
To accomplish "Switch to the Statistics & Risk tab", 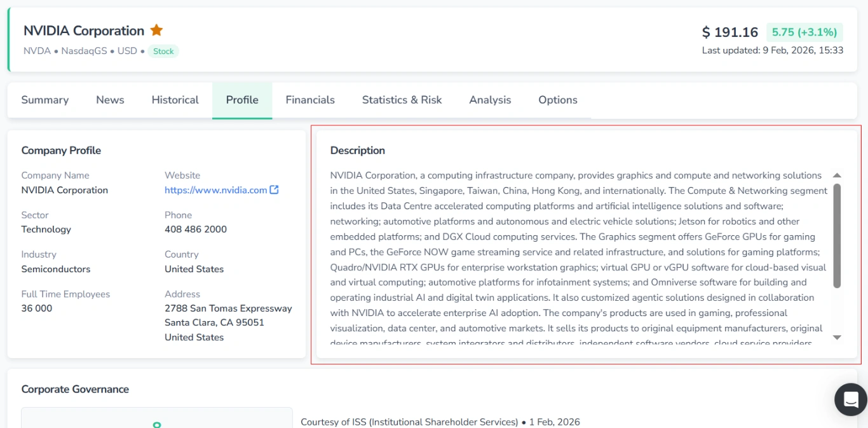I will click(401, 100).
